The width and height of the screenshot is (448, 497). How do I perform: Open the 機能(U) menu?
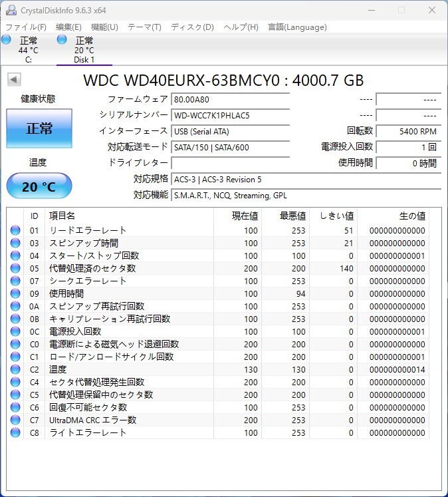point(104,27)
